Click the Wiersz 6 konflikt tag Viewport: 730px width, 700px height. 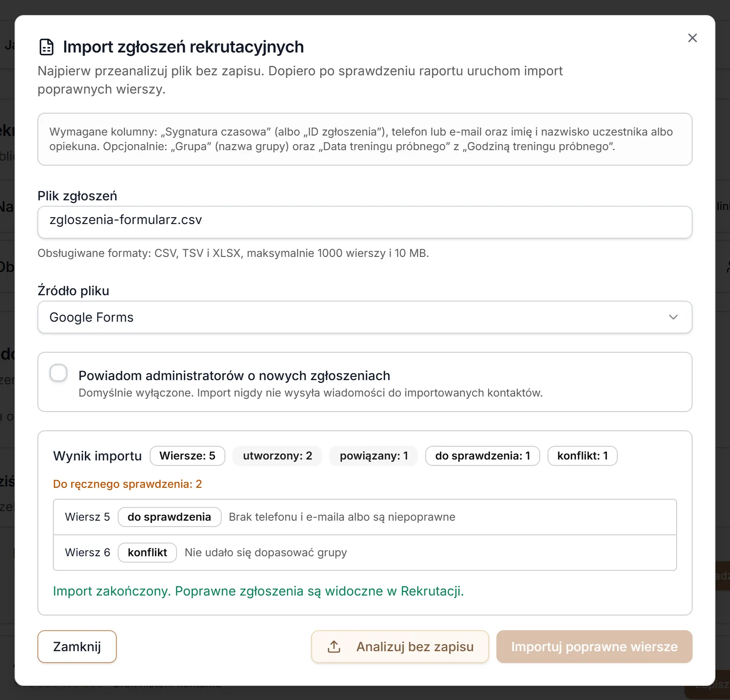[147, 553]
